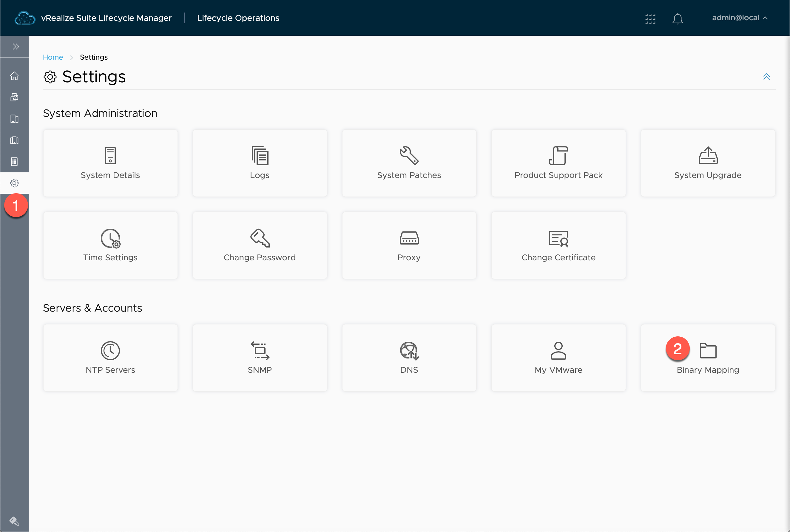The height and width of the screenshot is (532, 790).
Task: Open the System Details tile
Action: coord(110,163)
